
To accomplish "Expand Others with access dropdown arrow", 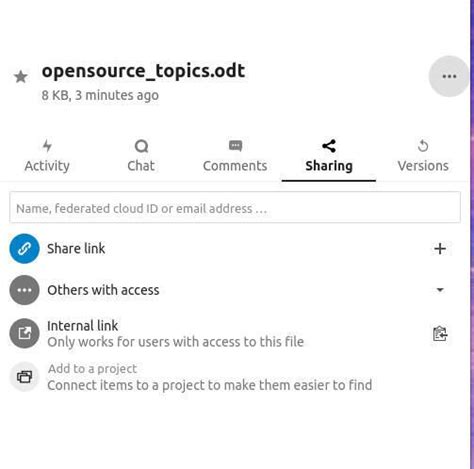I will [x=440, y=290].
